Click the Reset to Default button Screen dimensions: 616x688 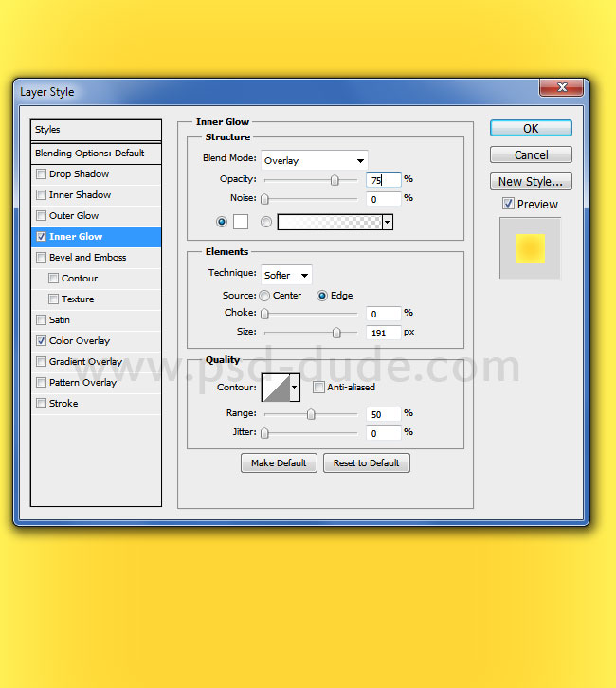point(367,462)
